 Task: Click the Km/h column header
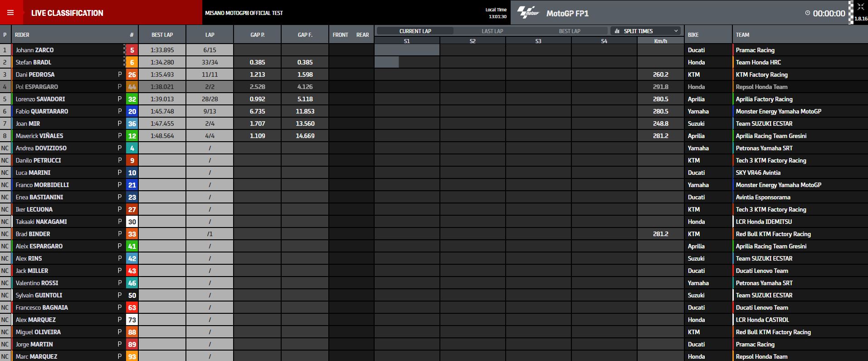click(660, 41)
